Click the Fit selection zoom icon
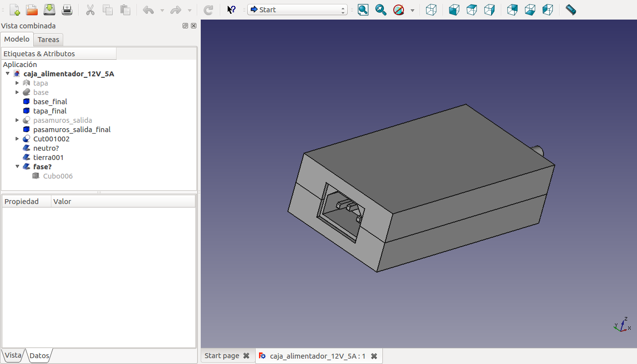Screen dimensions: 637x364 pyautogui.click(x=381, y=10)
